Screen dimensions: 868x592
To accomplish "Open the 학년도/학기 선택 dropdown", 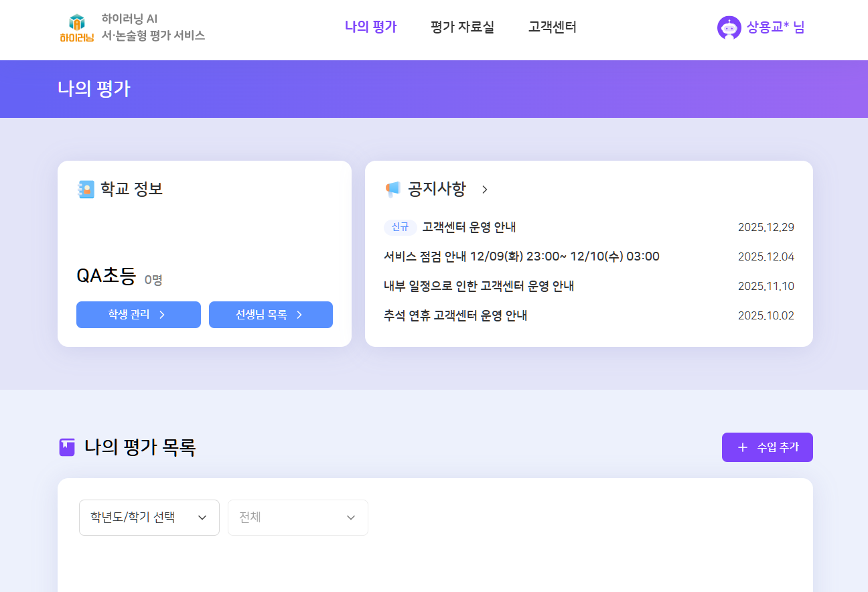I will [x=149, y=518].
